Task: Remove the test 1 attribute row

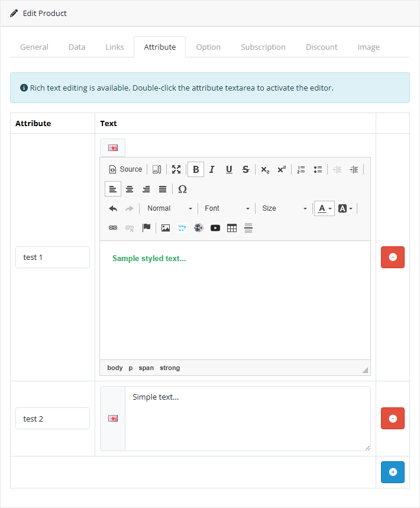Action: pyautogui.click(x=393, y=258)
